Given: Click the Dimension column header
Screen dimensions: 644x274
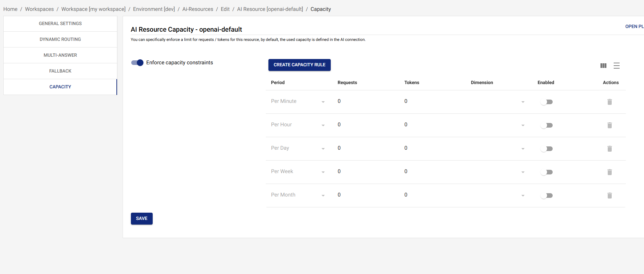Looking at the screenshot, I should click(482, 83).
